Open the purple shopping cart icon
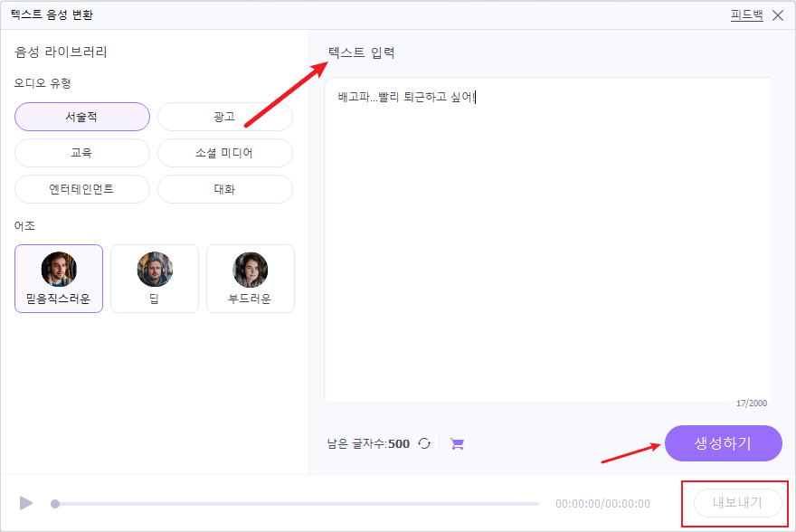796x532 pixels. [x=457, y=444]
